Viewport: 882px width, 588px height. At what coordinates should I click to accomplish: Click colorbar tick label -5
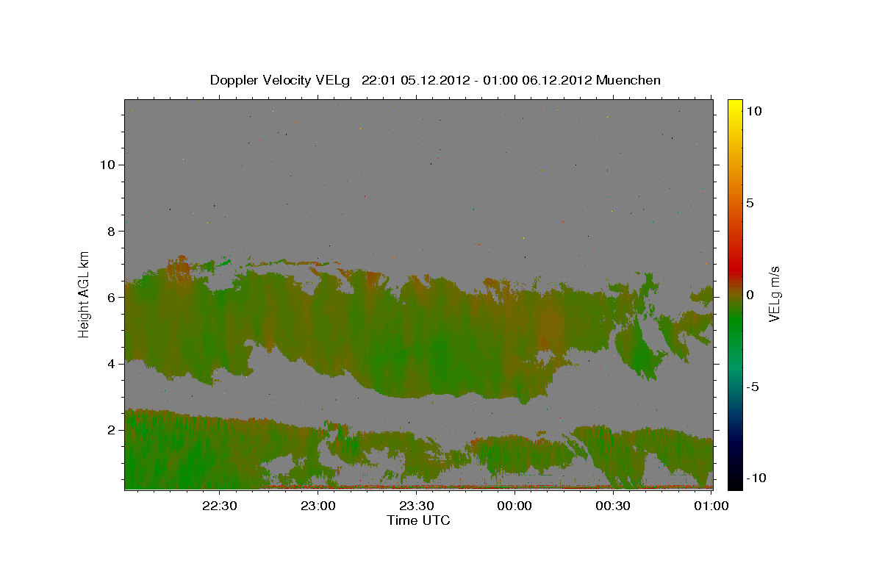click(753, 386)
